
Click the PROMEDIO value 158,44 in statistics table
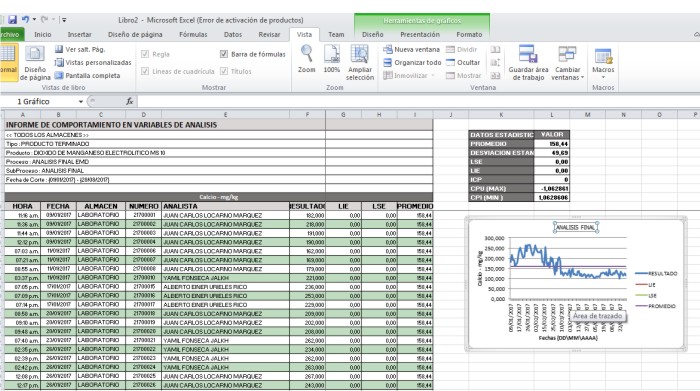click(x=552, y=144)
